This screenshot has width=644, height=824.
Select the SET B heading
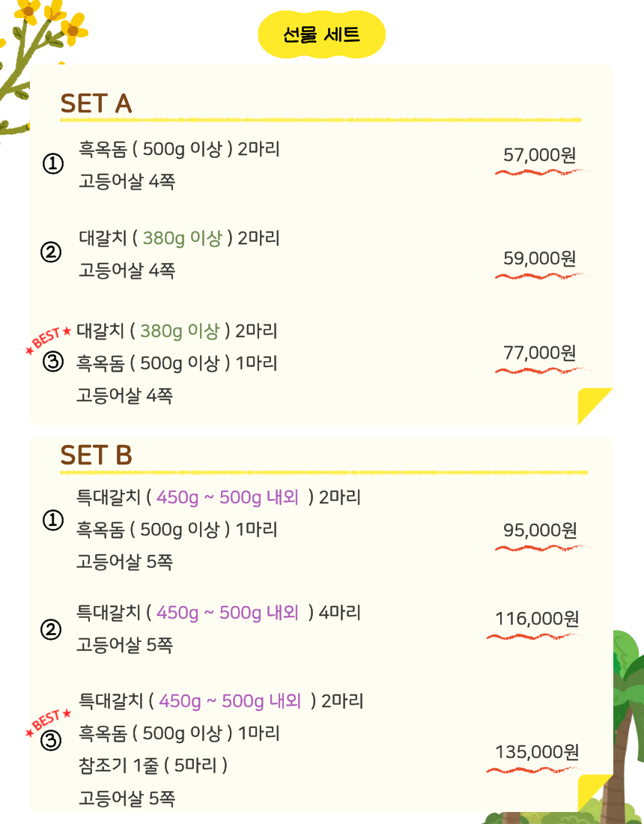coord(96,455)
